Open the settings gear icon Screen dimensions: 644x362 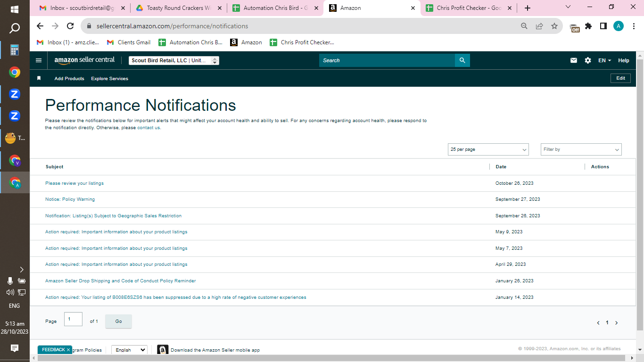(x=588, y=60)
